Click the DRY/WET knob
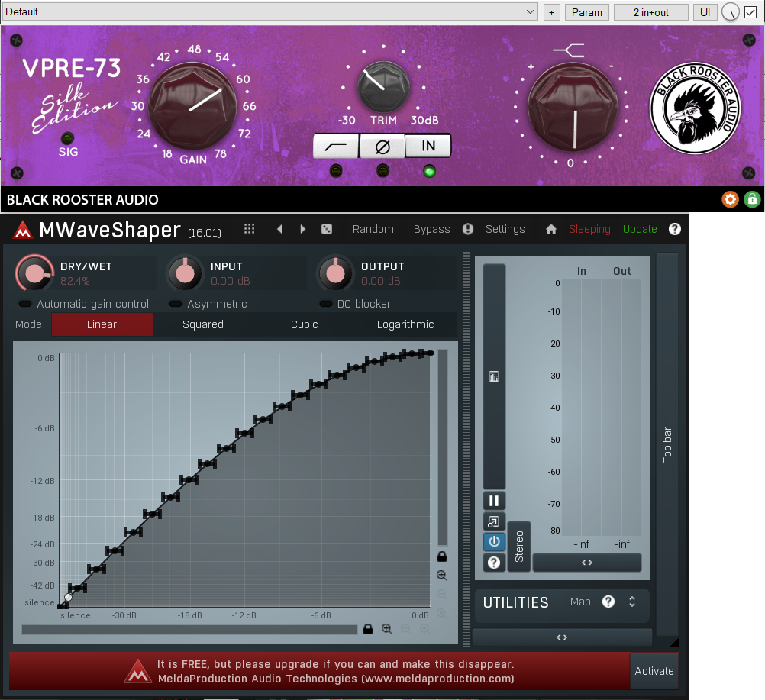The height and width of the screenshot is (700, 765). 34,273
